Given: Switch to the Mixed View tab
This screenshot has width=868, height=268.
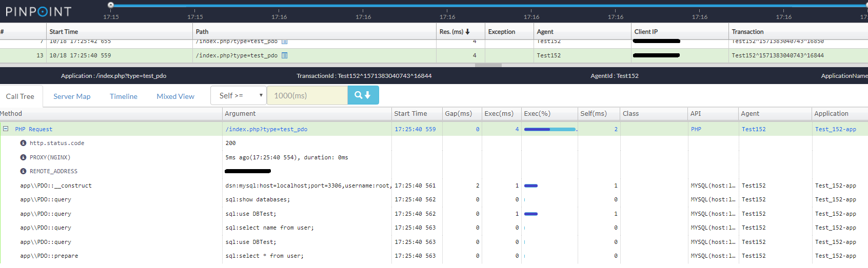Looking at the screenshot, I should click(x=175, y=96).
